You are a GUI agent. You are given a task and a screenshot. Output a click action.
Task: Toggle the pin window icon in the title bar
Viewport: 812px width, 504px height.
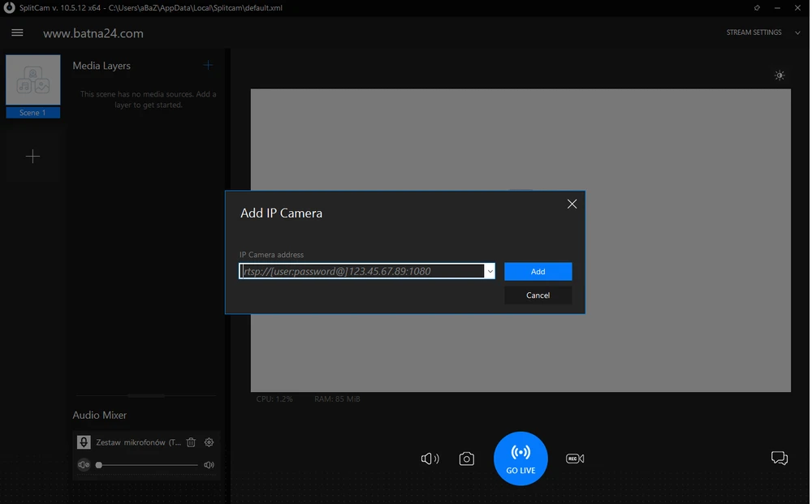coord(756,8)
